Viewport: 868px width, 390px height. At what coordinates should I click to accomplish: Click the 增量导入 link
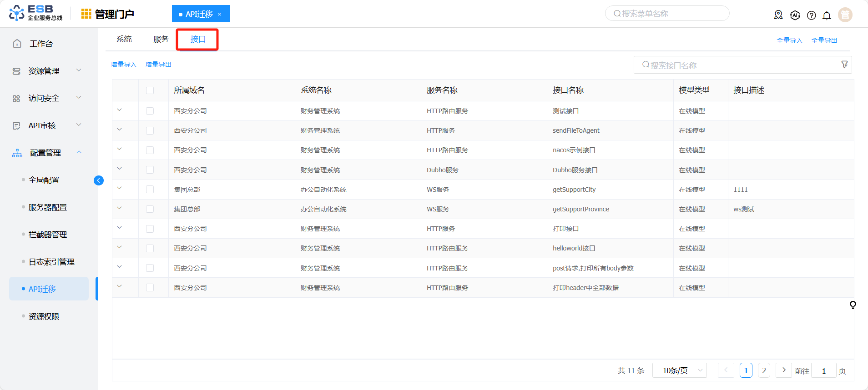[124, 65]
